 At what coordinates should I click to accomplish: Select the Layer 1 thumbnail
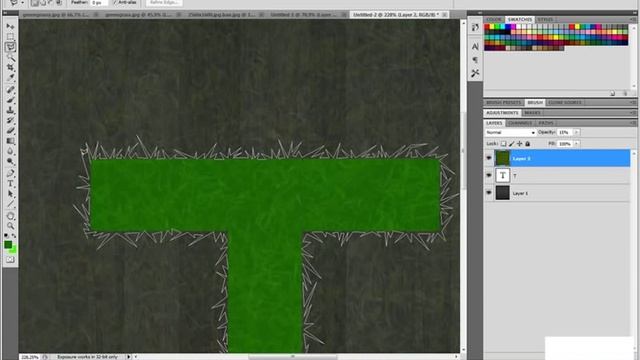click(502, 193)
